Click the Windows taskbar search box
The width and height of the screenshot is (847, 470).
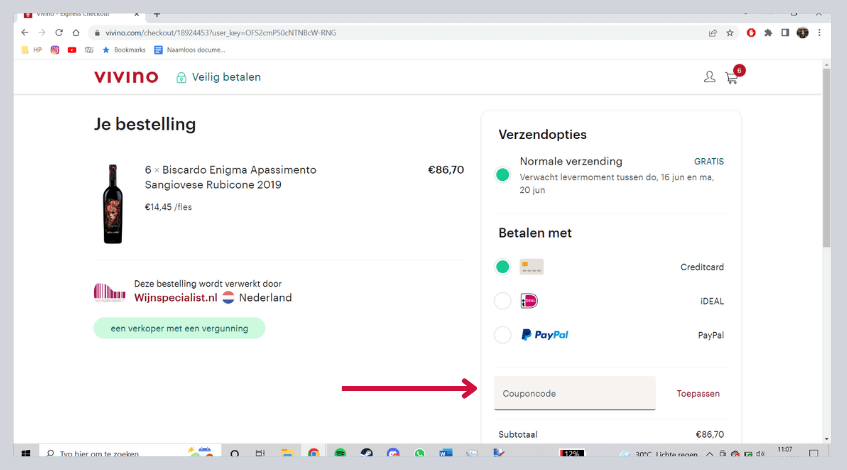click(130, 453)
